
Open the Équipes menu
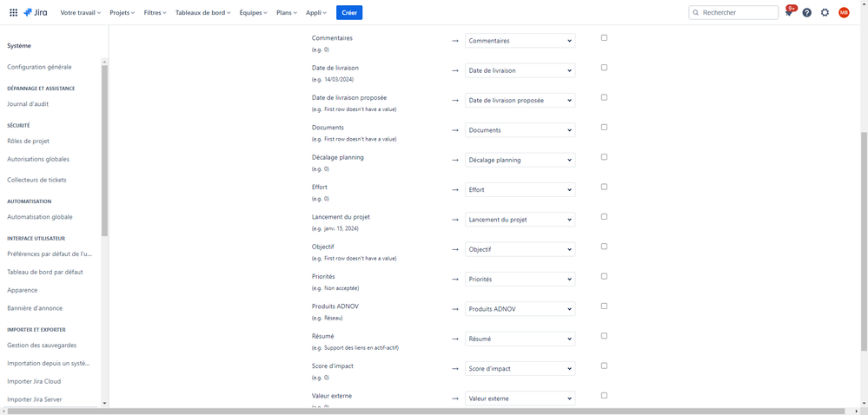(x=254, y=12)
